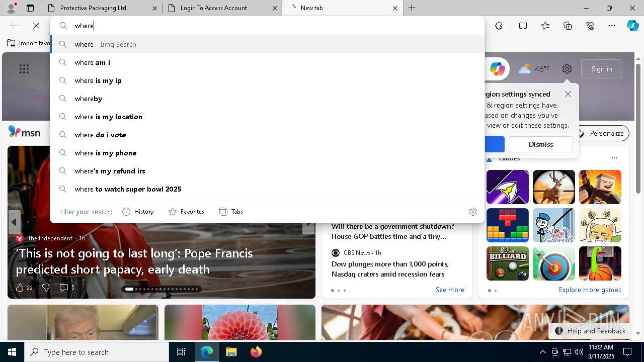Select 'where is my ip' suggestion
The width and height of the screenshot is (644, 362).
pyautogui.click(x=267, y=80)
